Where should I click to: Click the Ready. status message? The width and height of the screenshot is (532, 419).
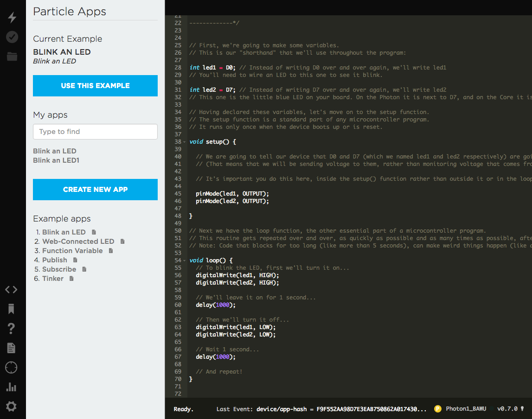pos(184,409)
